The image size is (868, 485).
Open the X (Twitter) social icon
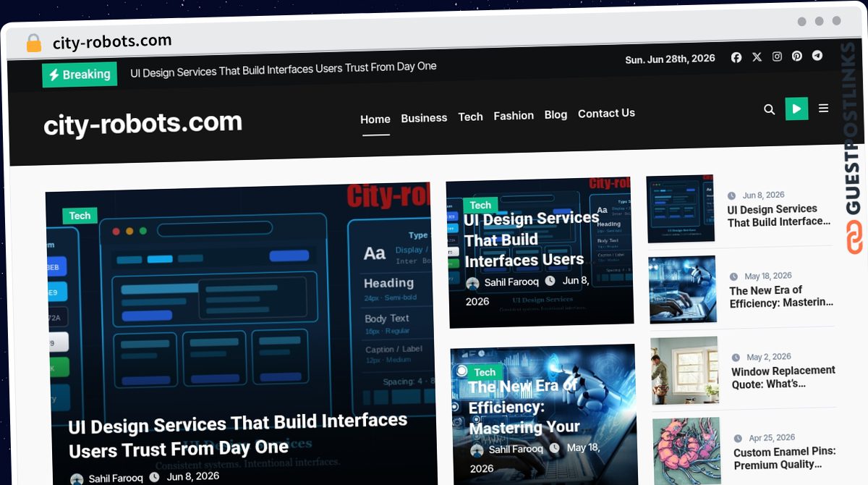coord(757,56)
